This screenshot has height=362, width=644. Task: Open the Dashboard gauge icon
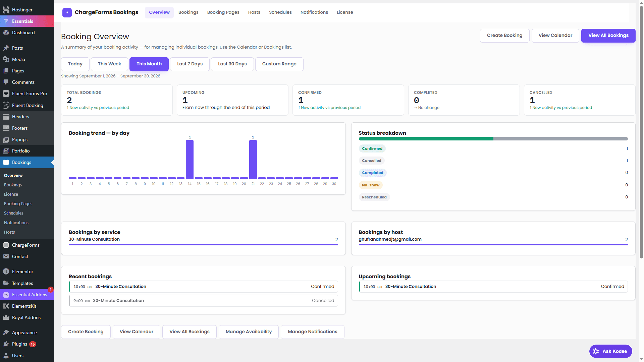pyautogui.click(x=6, y=33)
